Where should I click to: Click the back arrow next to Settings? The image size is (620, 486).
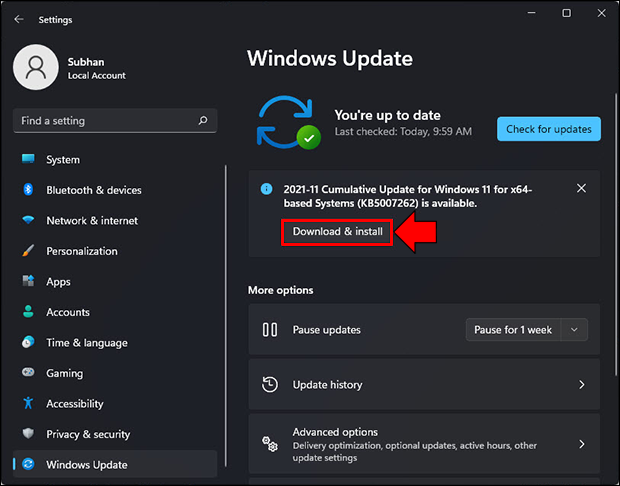19,19
